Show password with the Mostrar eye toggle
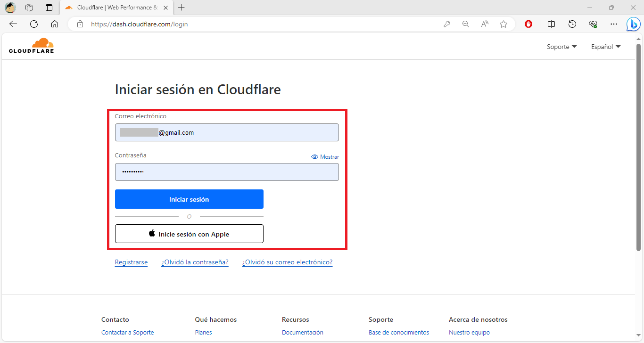This screenshot has height=343, width=644. pos(325,157)
